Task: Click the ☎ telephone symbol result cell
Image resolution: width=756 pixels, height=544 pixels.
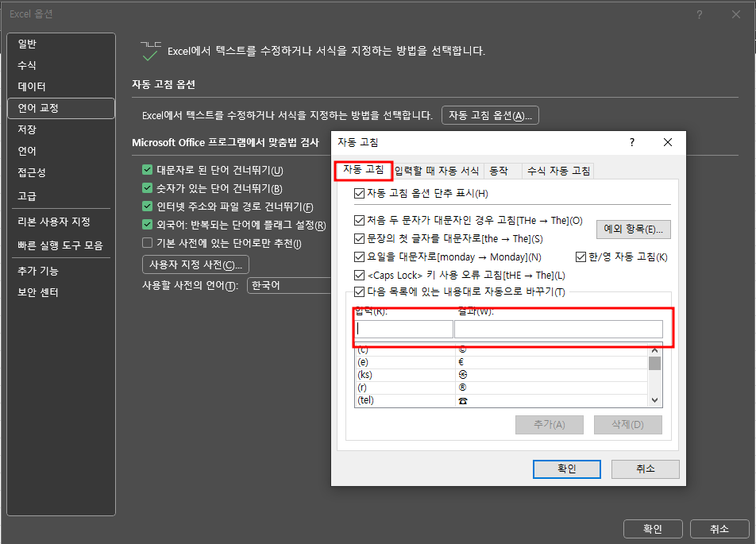Action: coord(552,400)
